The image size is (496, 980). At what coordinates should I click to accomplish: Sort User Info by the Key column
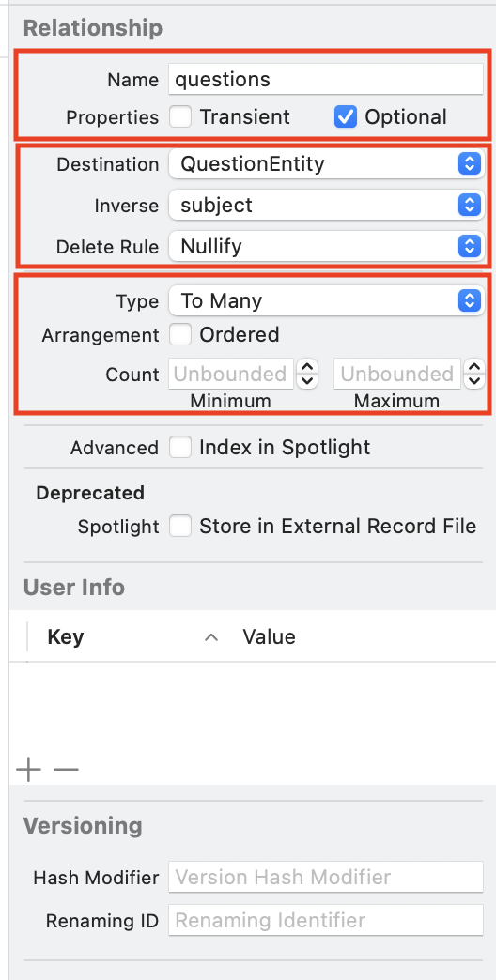66,636
